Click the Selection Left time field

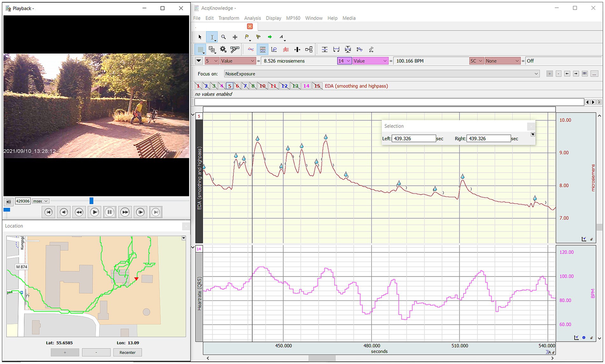(x=414, y=139)
